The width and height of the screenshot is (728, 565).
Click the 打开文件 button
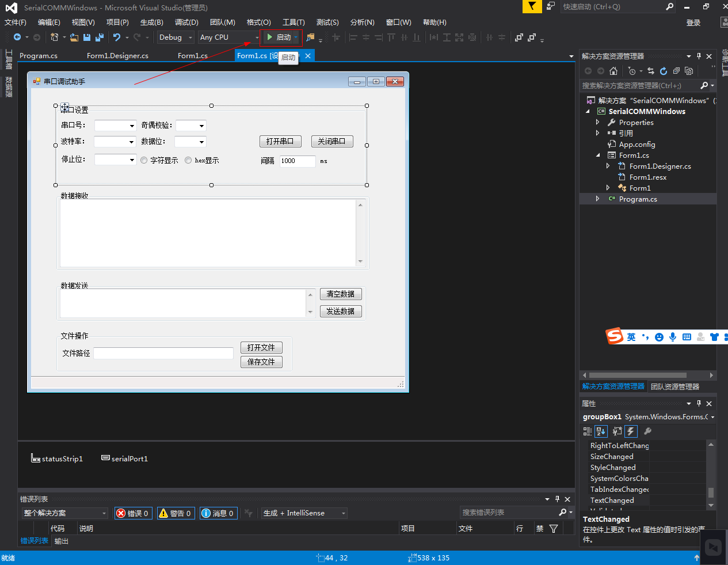[x=261, y=347]
